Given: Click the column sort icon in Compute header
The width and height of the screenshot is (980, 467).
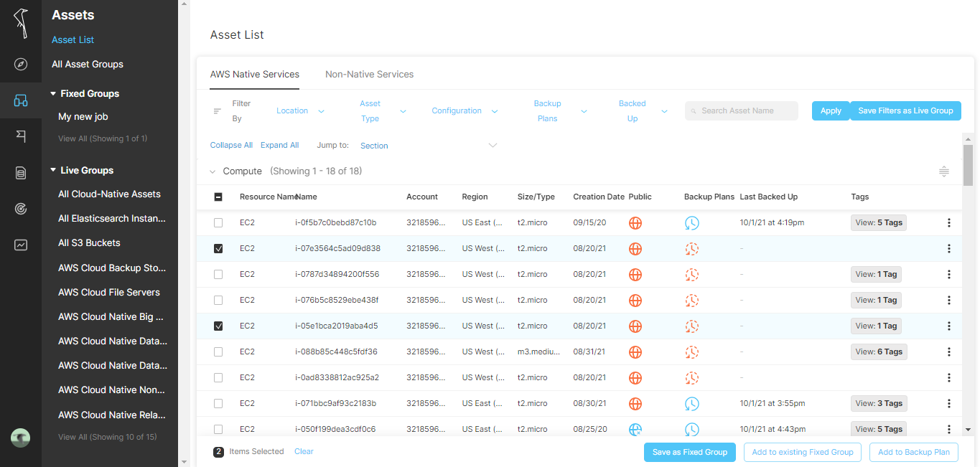Looking at the screenshot, I should pyautogui.click(x=944, y=171).
